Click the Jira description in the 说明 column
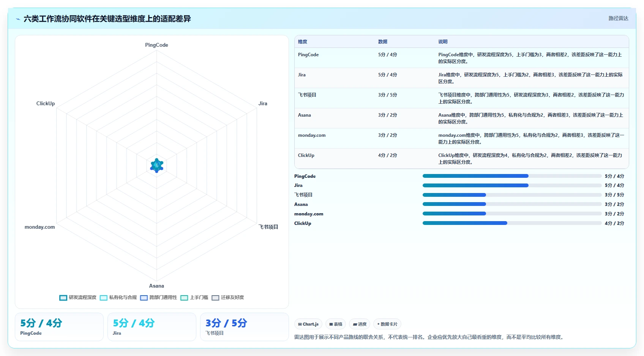Screen dimensions: 644x356 click(530, 78)
